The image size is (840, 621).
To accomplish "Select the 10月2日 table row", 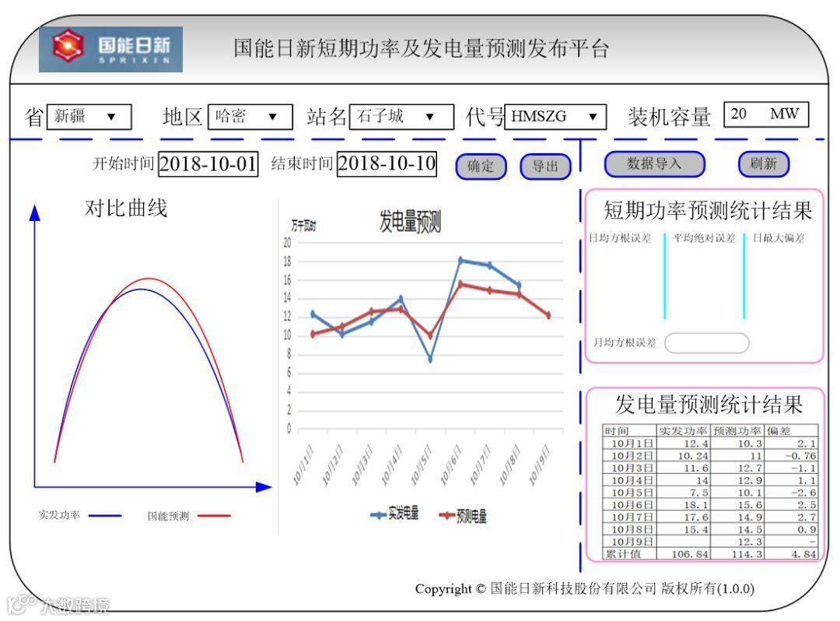I will pos(710,455).
